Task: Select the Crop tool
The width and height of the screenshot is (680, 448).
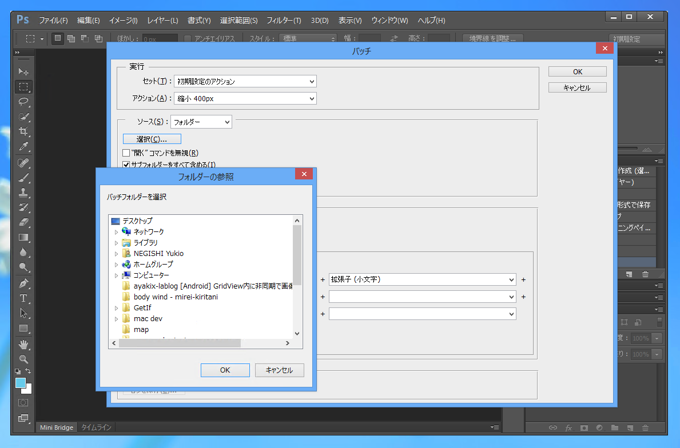Action: coord(23,131)
